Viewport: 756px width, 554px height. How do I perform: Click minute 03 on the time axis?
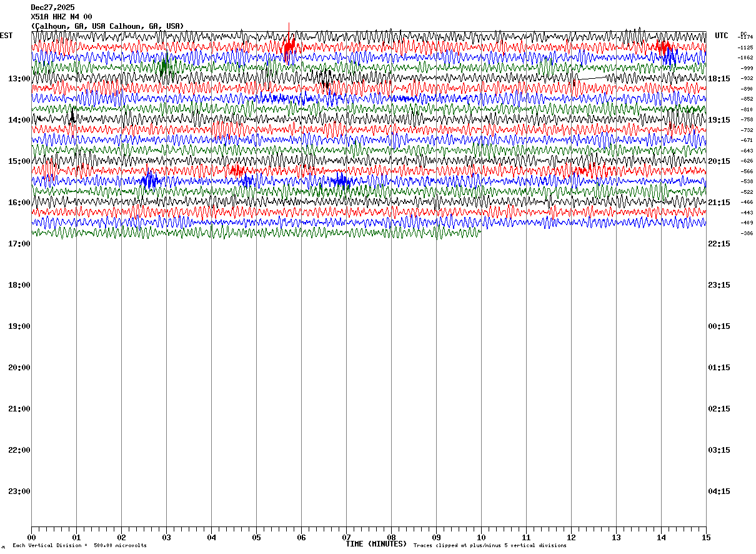(x=166, y=538)
